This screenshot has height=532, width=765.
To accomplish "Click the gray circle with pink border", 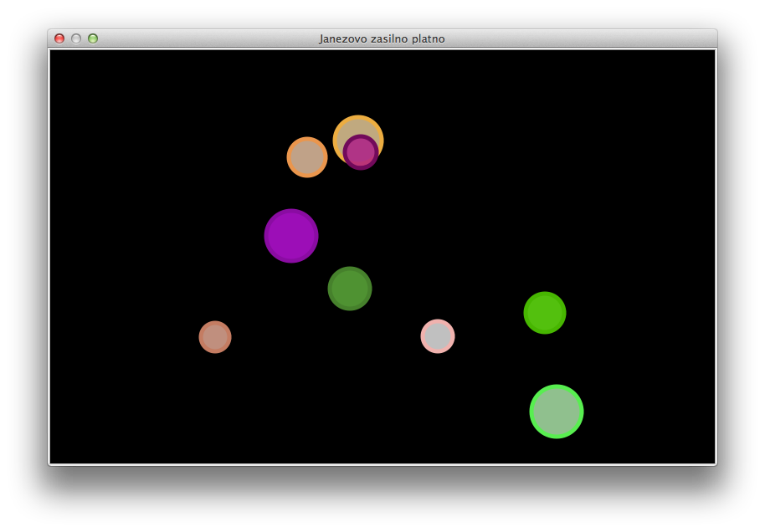I will coord(438,336).
